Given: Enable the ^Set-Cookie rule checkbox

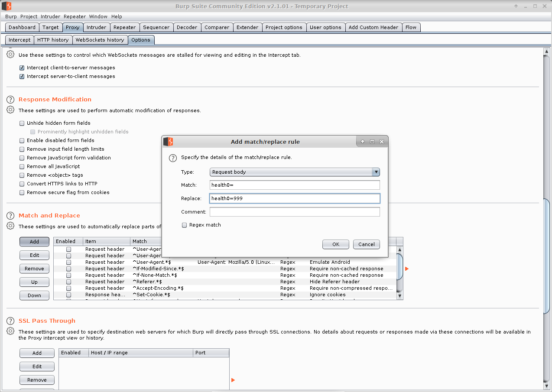Looking at the screenshot, I should 68,295.
